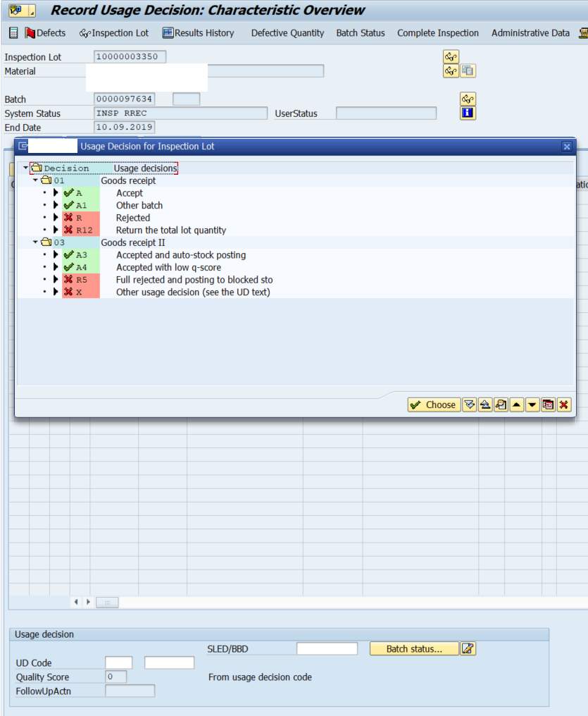The image size is (588, 716).
Task: Select code A3 in the tree
Action: 81,254
